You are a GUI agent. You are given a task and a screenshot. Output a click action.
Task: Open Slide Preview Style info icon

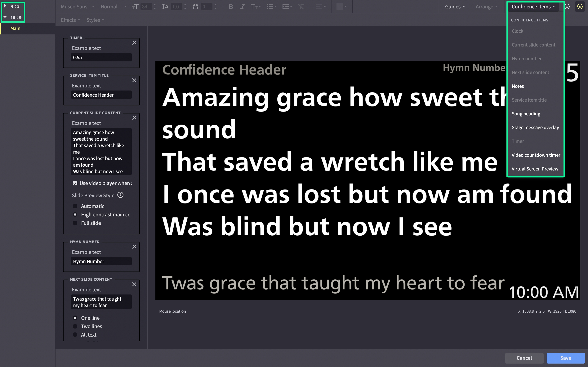tap(120, 195)
